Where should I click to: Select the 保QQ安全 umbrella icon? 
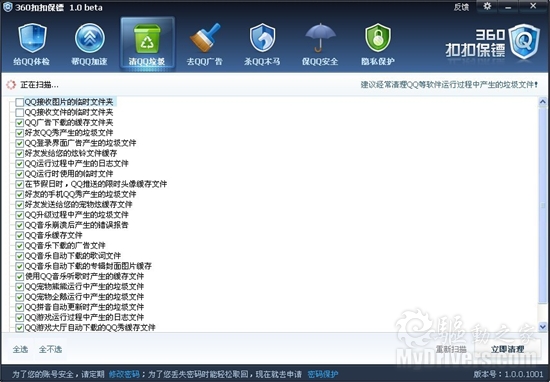(320, 38)
